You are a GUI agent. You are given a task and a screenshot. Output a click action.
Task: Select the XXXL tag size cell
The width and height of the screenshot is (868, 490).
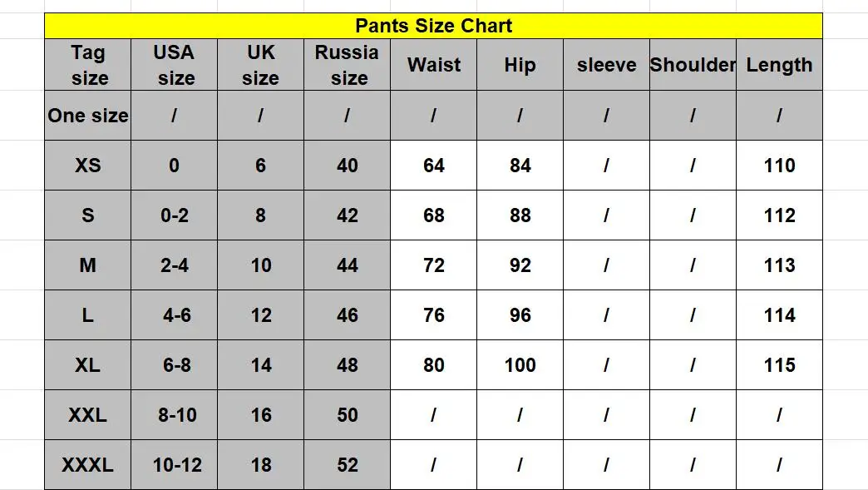(88, 464)
